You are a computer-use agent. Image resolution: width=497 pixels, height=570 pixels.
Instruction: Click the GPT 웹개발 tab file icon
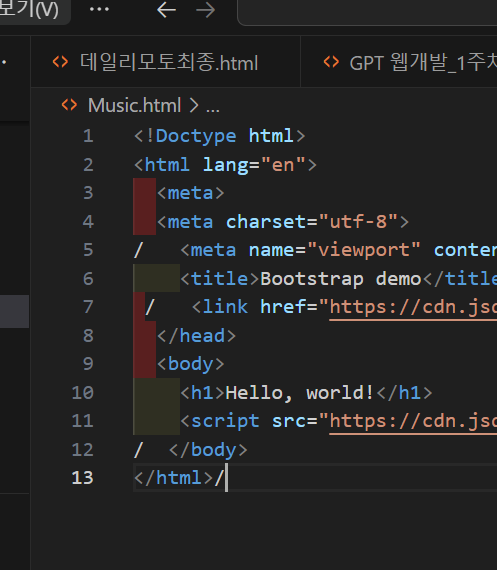tap(331, 62)
